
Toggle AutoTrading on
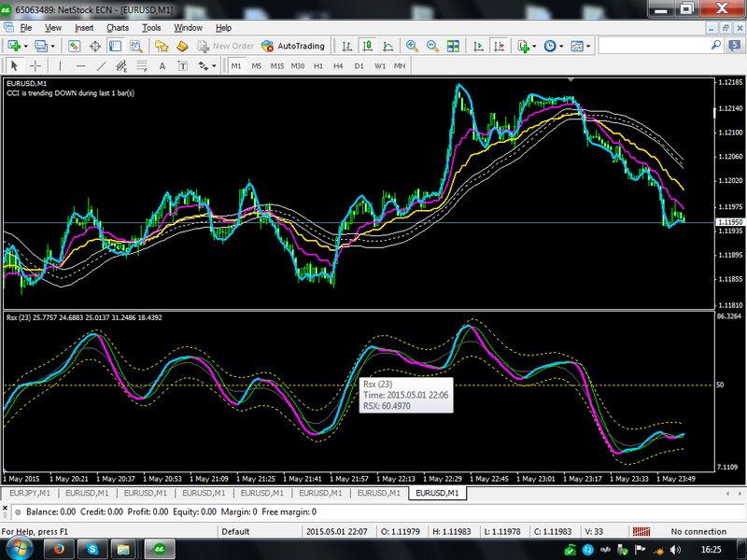coord(293,46)
